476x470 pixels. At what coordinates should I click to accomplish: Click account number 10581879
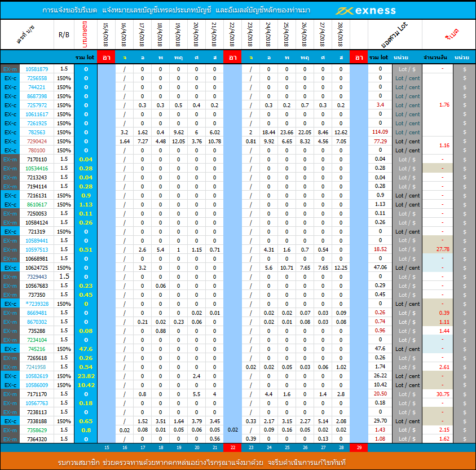(37, 69)
